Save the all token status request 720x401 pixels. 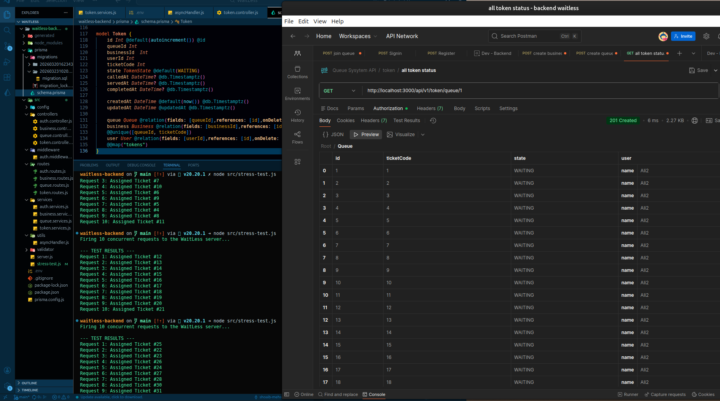point(698,71)
